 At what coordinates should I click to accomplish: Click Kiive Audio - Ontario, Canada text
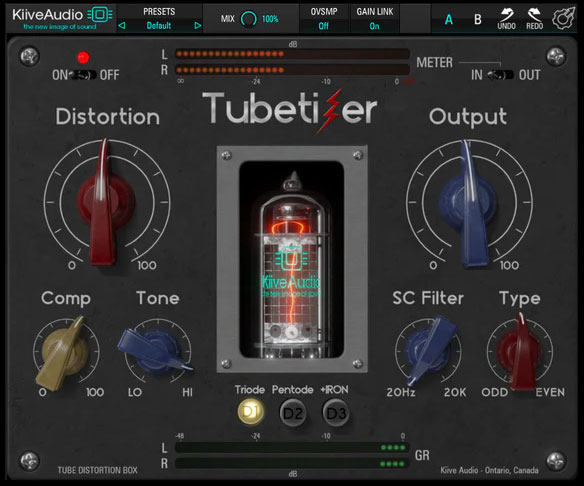click(x=489, y=470)
